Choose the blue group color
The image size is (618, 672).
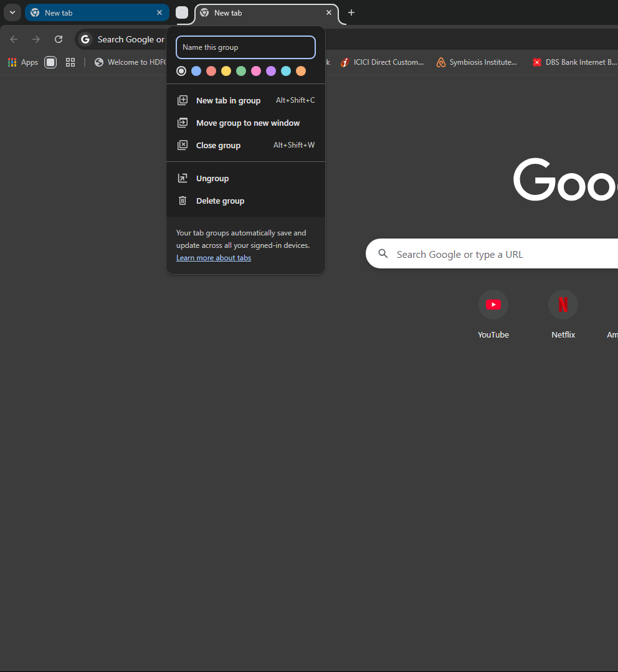[196, 71]
